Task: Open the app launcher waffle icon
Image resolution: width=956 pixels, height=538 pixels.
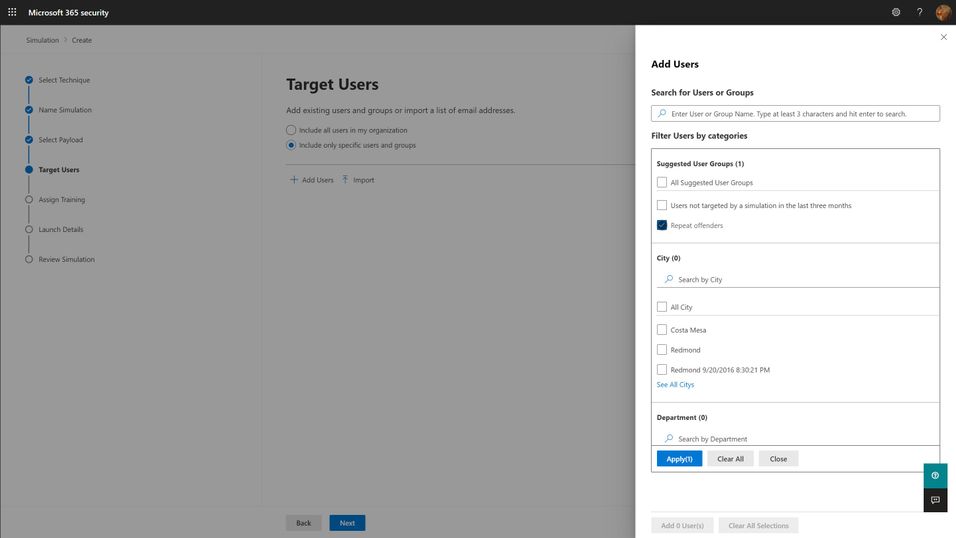Action: tap(12, 12)
